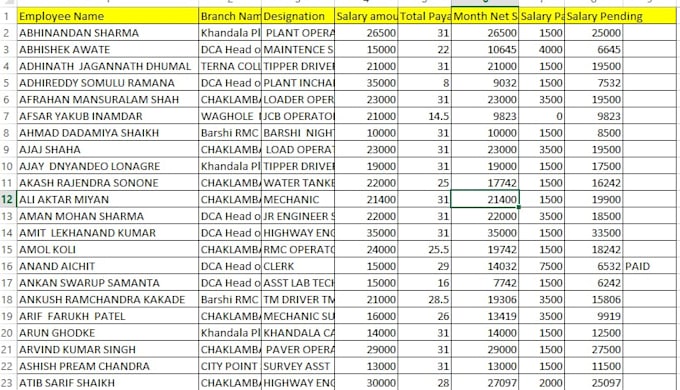Select cell ARVIND KUMAR SINGH

[x=108, y=349]
